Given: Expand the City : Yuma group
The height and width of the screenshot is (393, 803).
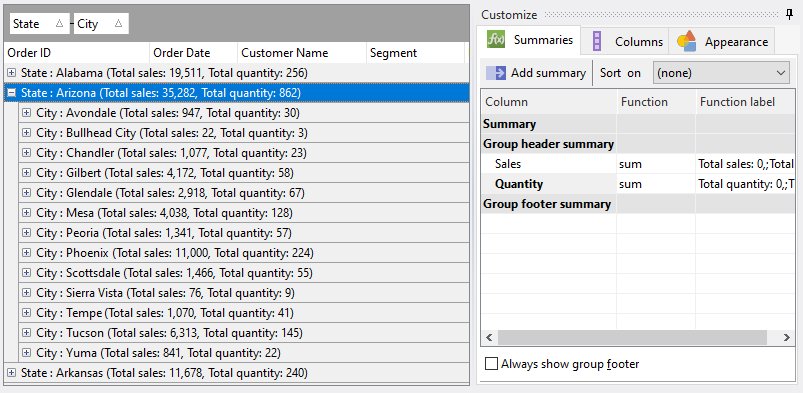Looking at the screenshot, I should click(27, 353).
